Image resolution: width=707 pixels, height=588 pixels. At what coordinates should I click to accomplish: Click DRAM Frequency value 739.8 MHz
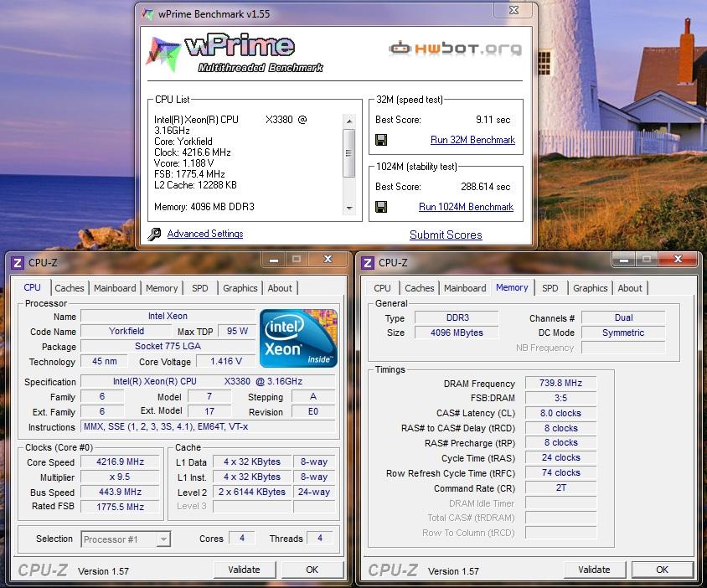[x=561, y=384]
